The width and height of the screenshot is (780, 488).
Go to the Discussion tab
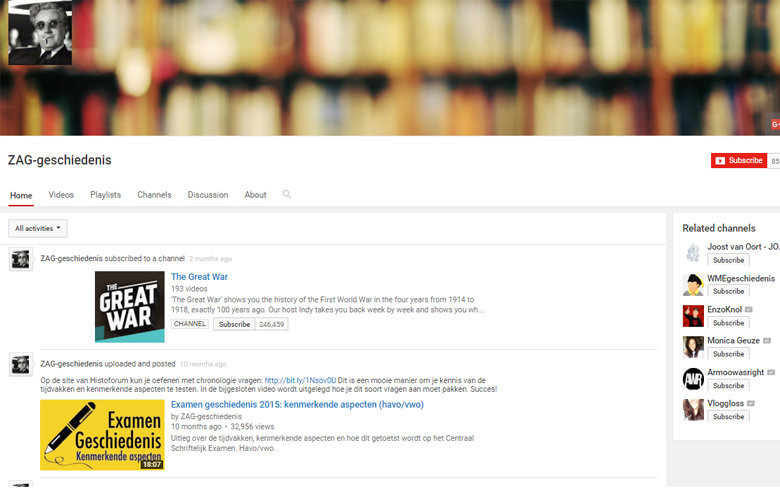pyautogui.click(x=208, y=195)
